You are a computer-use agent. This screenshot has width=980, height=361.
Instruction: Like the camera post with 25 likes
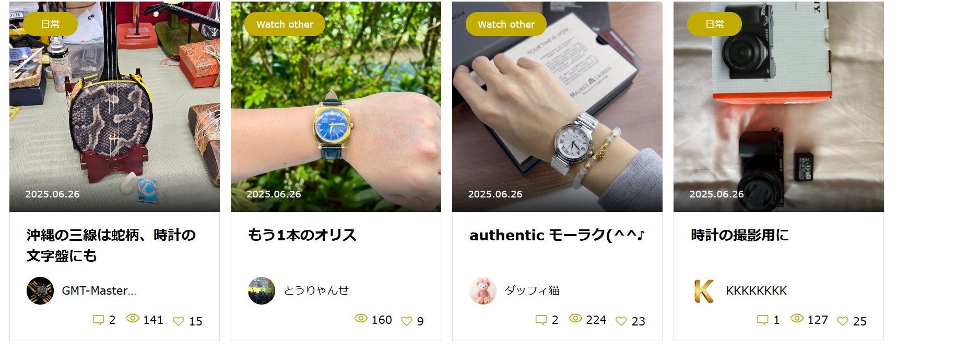(843, 321)
